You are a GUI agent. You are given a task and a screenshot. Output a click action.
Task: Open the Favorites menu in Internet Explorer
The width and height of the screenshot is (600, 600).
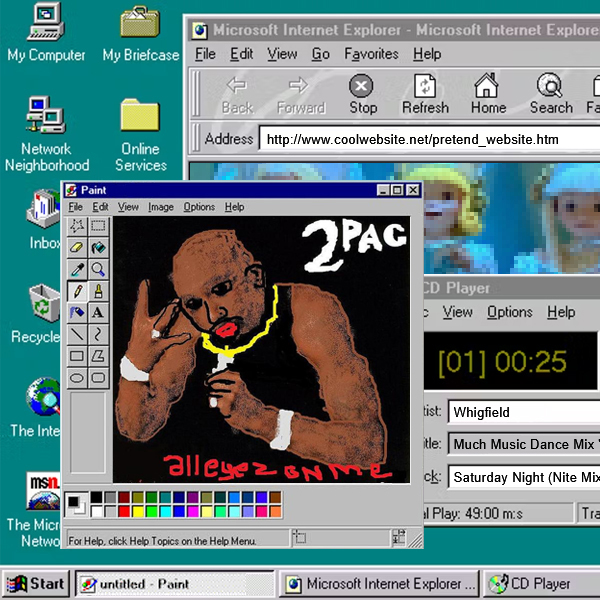pos(371,54)
